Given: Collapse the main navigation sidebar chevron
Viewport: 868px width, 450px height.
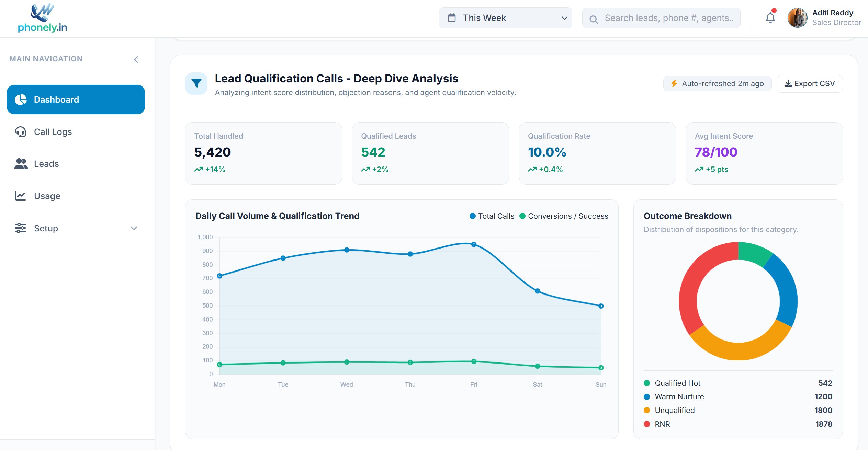Looking at the screenshot, I should coord(136,60).
